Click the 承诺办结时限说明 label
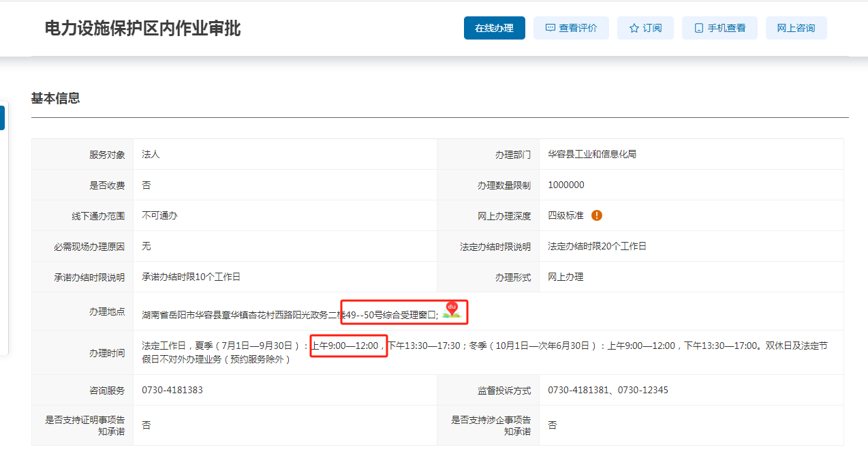The width and height of the screenshot is (868, 473). coord(89,277)
